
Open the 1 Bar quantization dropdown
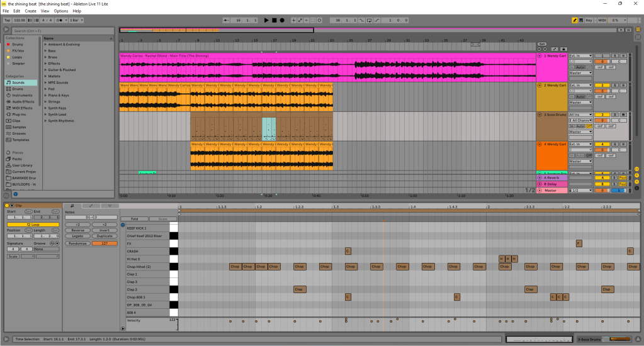pos(75,20)
